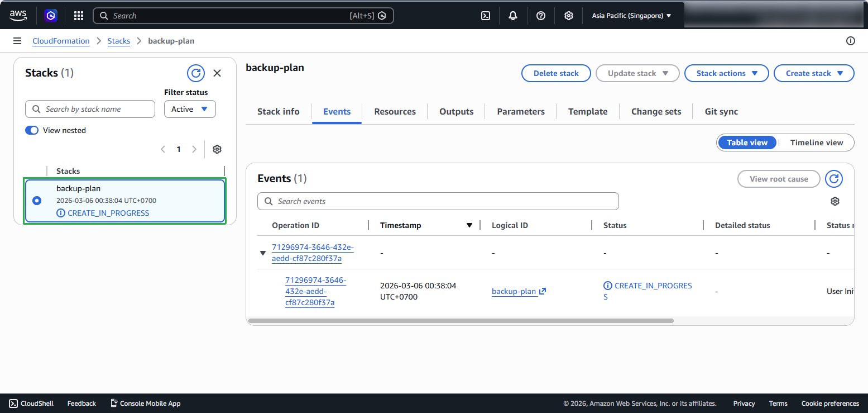The width and height of the screenshot is (868, 413).
Task: Click event timestamp 2026-03-06 00:38:04 cell
Action: [x=418, y=291]
